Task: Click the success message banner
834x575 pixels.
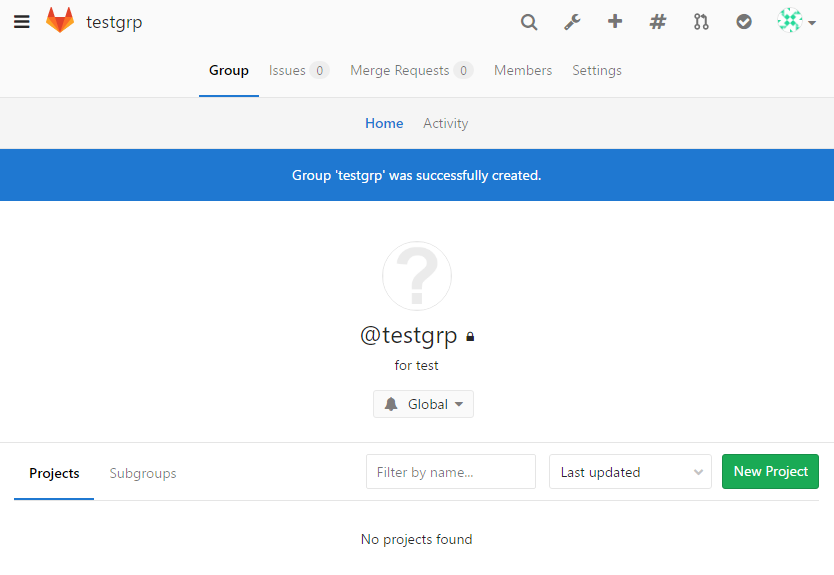Action: point(417,175)
